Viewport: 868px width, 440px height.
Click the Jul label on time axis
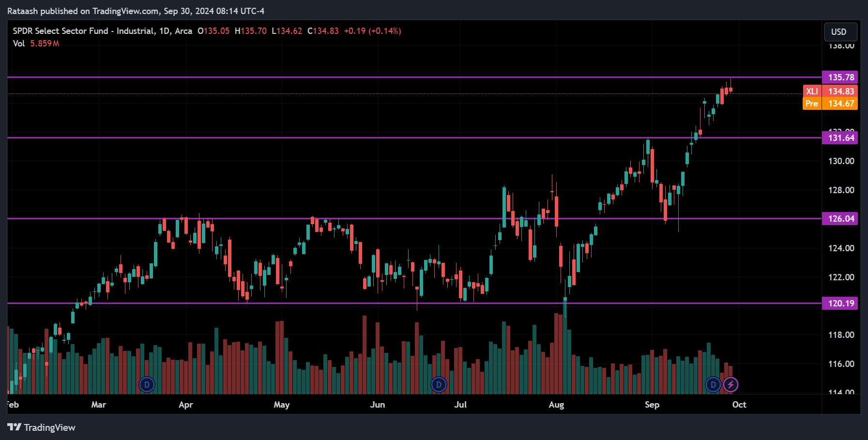pyautogui.click(x=460, y=405)
